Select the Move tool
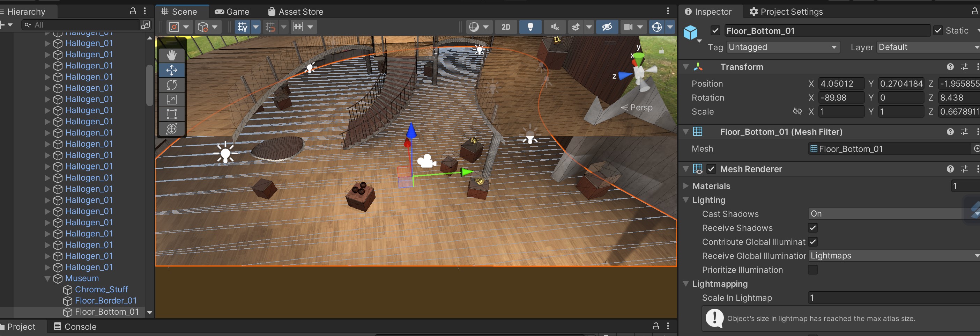 click(172, 70)
